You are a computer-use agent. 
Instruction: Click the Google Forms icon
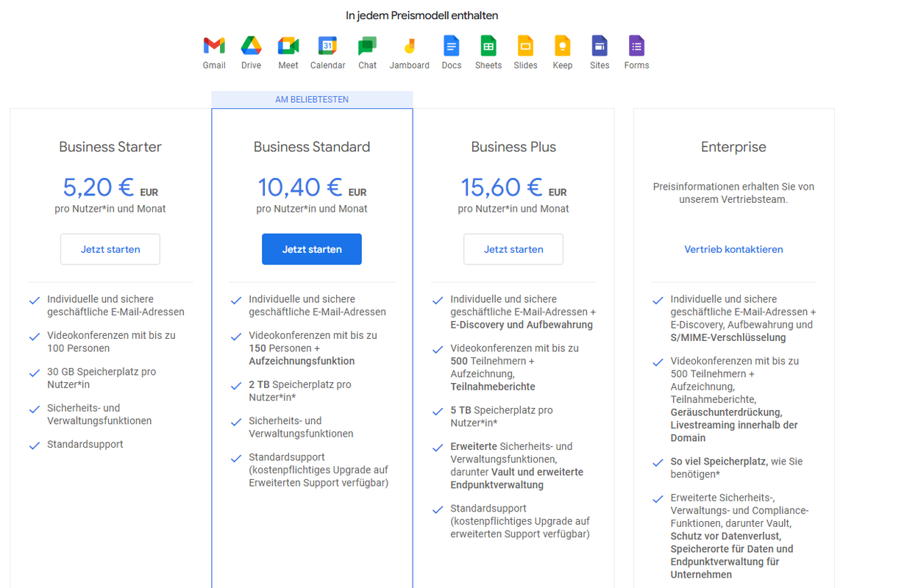(636, 46)
